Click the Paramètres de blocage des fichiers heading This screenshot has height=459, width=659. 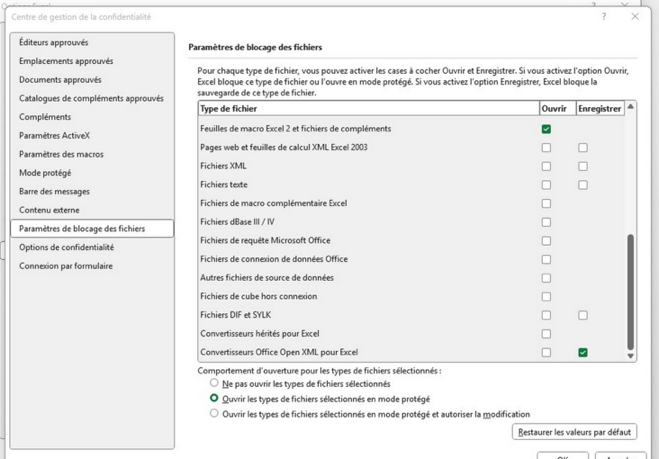tap(255, 47)
